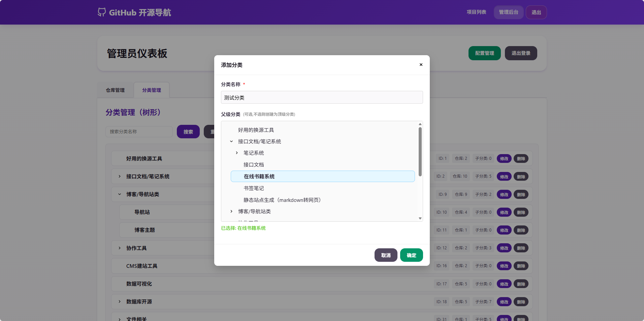Click the 搜索分类名称 search box

coord(139,132)
